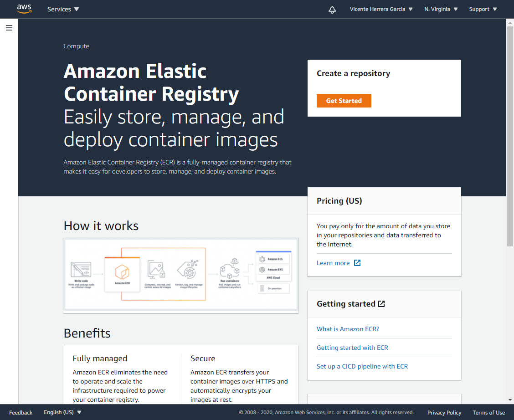Click the Feedback button in footer
This screenshot has height=420, width=514.
(x=21, y=412)
